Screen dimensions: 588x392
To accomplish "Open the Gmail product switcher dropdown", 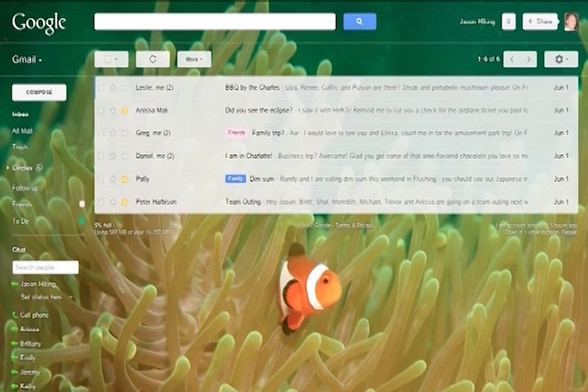I will pyautogui.click(x=27, y=59).
